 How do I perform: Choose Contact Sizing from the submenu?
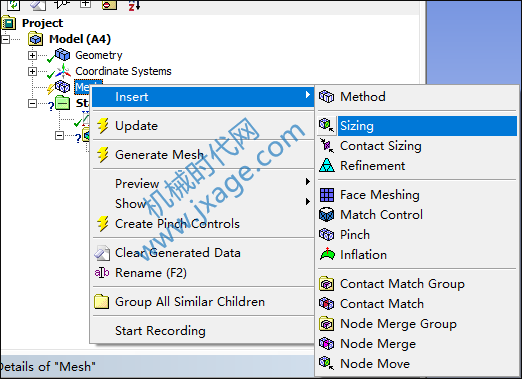click(417, 146)
